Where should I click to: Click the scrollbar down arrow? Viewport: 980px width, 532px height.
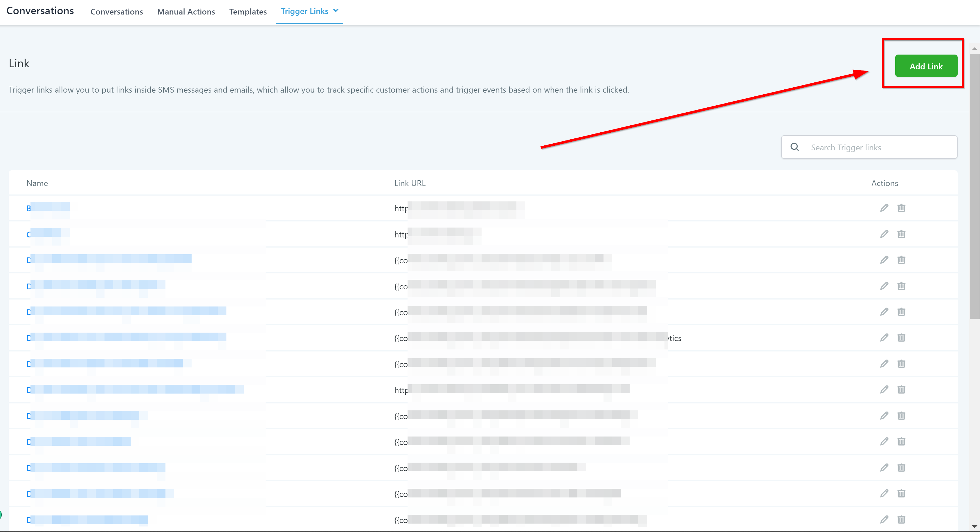click(x=974, y=527)
